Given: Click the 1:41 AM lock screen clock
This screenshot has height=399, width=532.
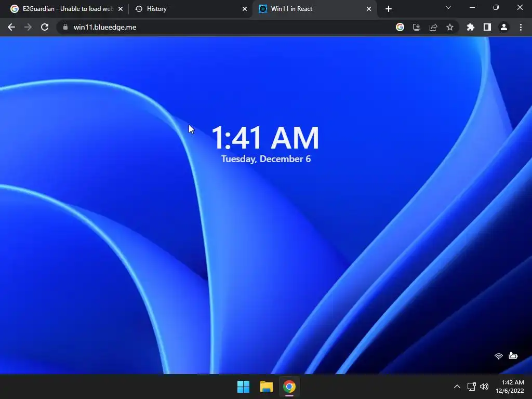Looking at the screenshot, I should pyautogui.click(x=265, y=138).
